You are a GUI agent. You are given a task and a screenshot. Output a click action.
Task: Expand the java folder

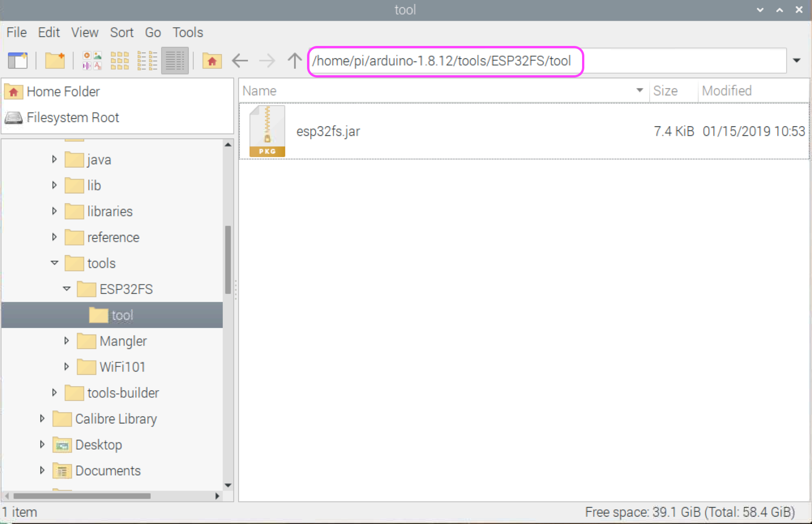tap(54, 159)
